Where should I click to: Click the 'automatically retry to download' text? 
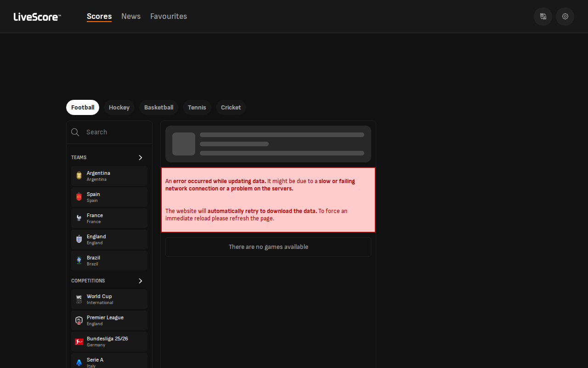click(262, 211)
